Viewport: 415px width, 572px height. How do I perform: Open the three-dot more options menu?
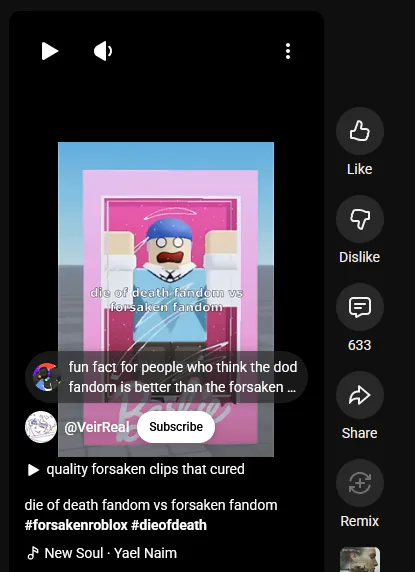pos(288,51)
